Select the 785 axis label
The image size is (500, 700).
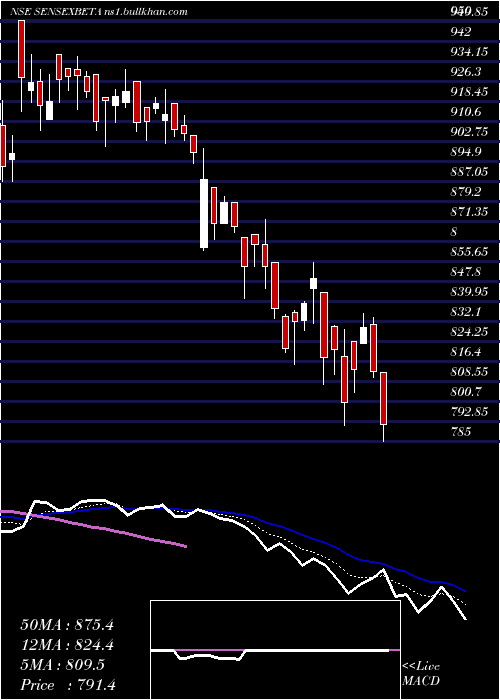pyautogui.click(x=461, y=433)
